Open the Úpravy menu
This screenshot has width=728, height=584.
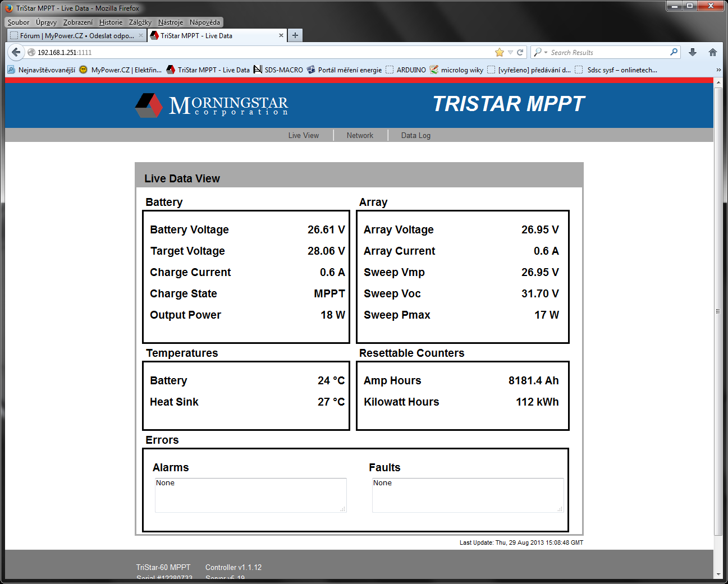pos(46,22)
